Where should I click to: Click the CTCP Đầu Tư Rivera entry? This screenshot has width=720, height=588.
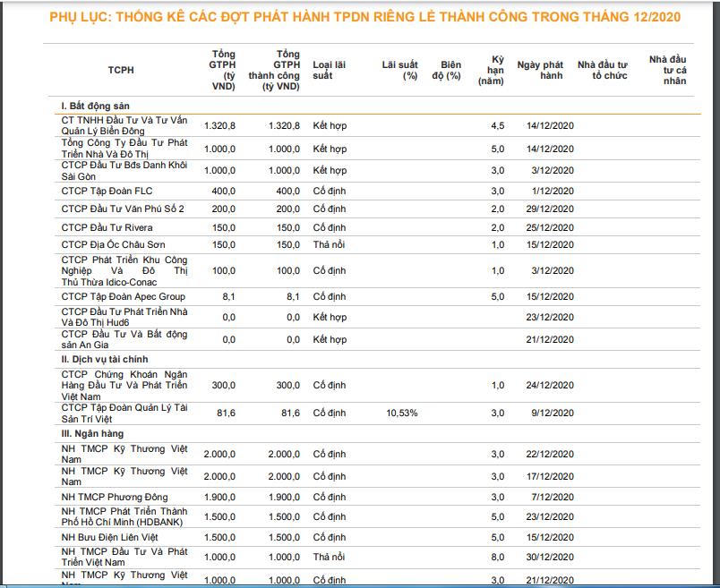(x=107, y=227)
